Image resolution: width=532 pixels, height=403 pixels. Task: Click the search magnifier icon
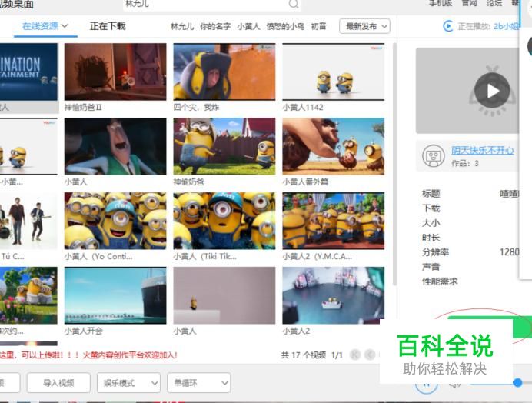coord(294,4)
